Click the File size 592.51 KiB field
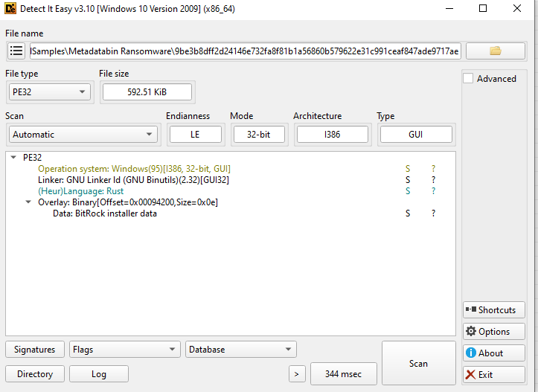 (147, 92)
